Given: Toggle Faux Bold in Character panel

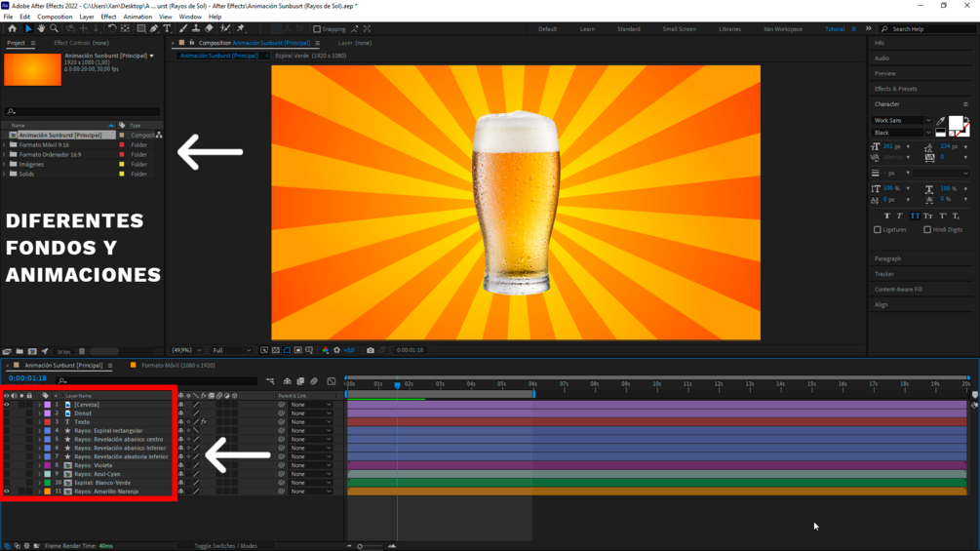Looking at the screenshot, I should pyautogui.click(x=886, y=216).
